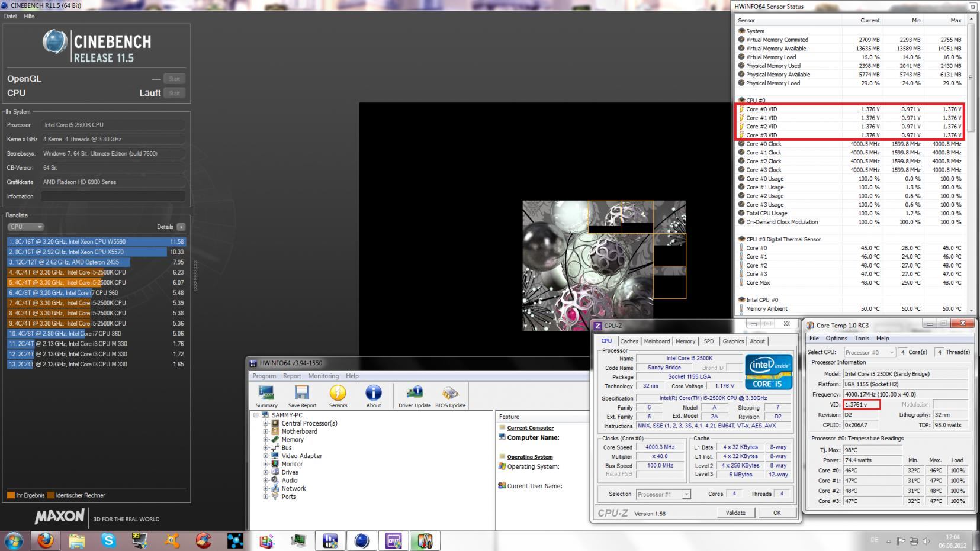Open Windows Explorer folder taskbar icon

click(x=77, y=540)
